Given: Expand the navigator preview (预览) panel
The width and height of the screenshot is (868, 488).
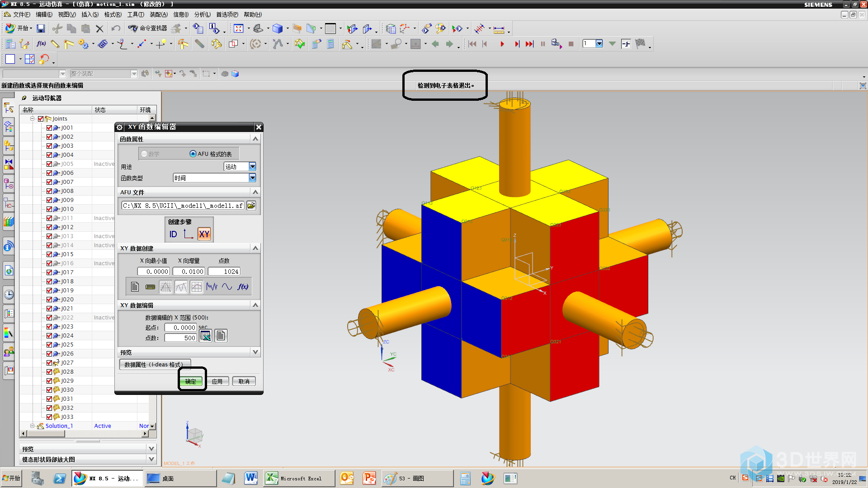Looking at the screenshot, I should tap(151, 449).
